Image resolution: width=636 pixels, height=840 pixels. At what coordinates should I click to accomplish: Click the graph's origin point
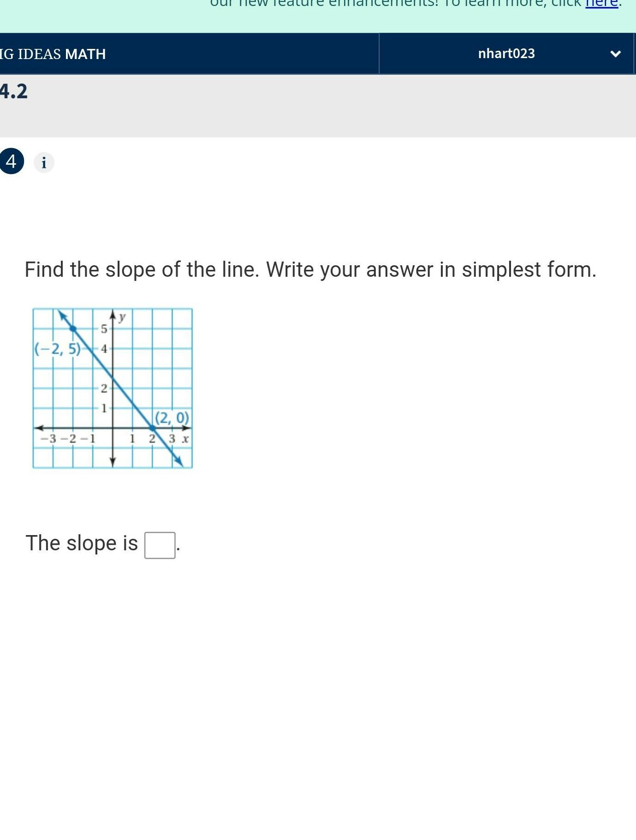point(113,428)
